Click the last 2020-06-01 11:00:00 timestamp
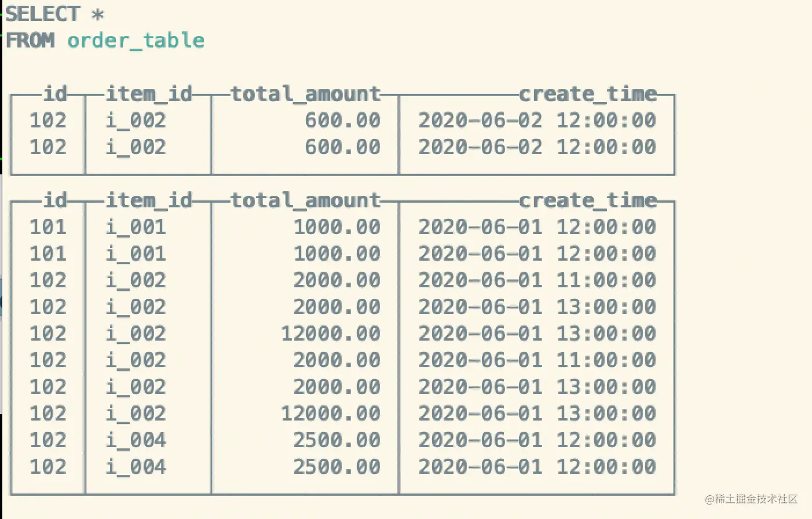812x519 pixels. 537,360
